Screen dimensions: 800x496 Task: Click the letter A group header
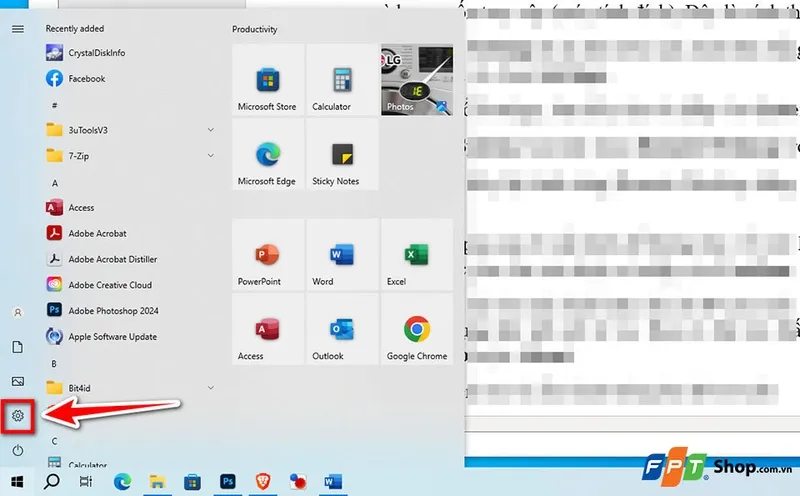pos(55,183)
